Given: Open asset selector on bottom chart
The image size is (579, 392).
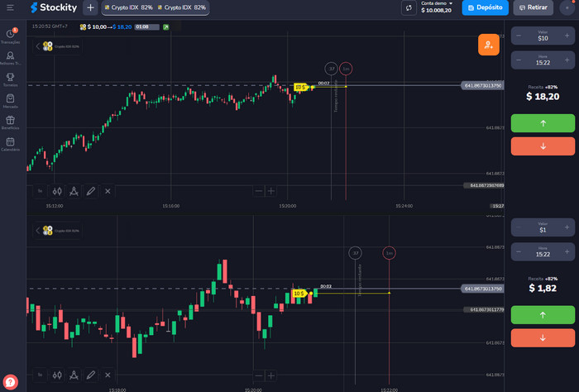Looking at the screenshot, I should click(57, 231).
